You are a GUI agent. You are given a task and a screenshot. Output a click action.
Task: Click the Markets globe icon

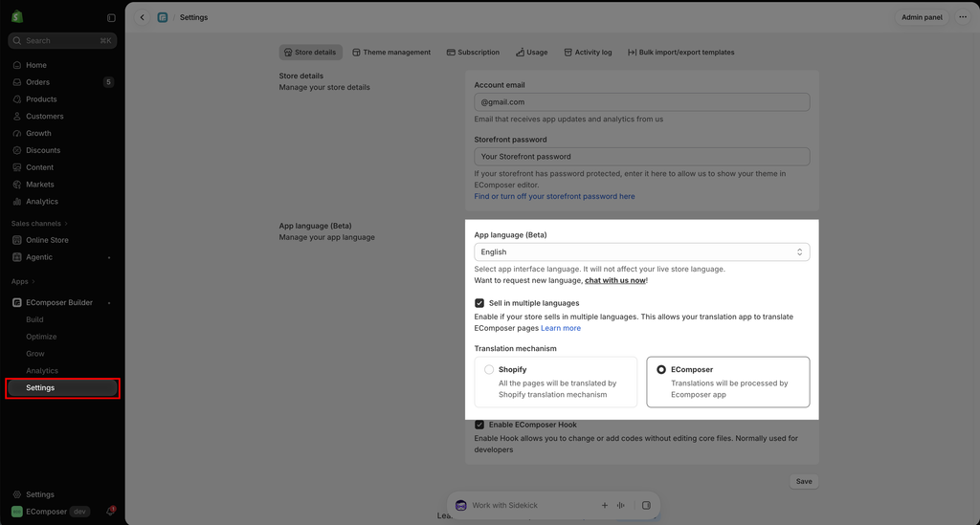coord(17,185)
